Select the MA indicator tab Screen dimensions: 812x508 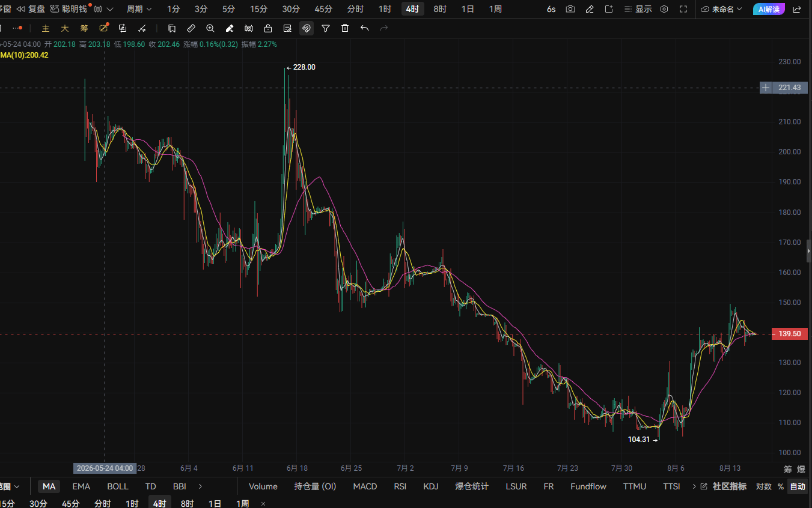(49, 486)
